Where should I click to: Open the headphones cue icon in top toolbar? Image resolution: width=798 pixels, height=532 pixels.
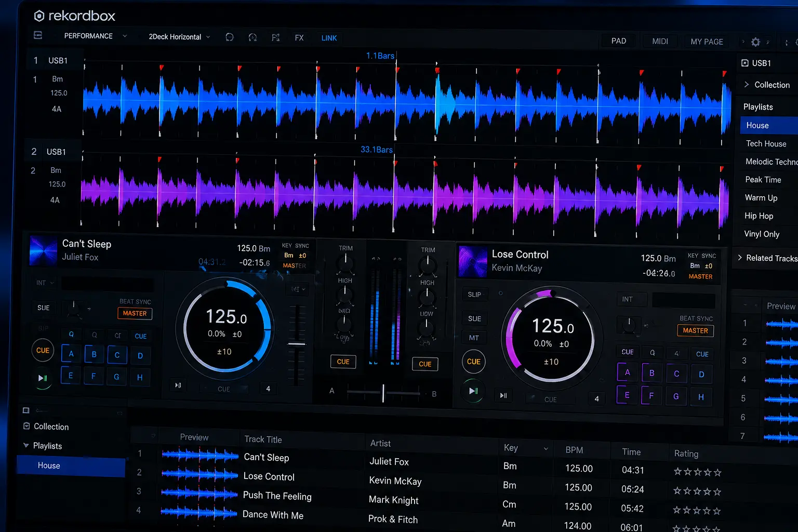[x=252, y=37]
